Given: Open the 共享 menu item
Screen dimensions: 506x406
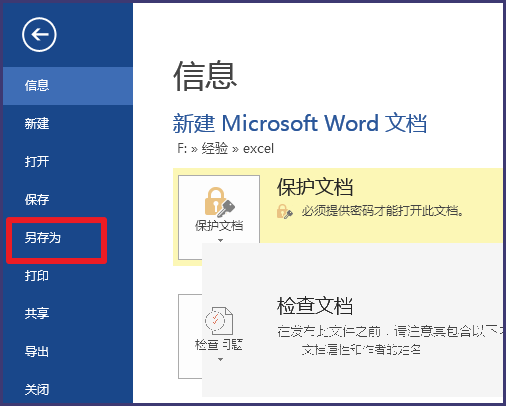Looking at the screenshot, I should click(x=68, y=314).
